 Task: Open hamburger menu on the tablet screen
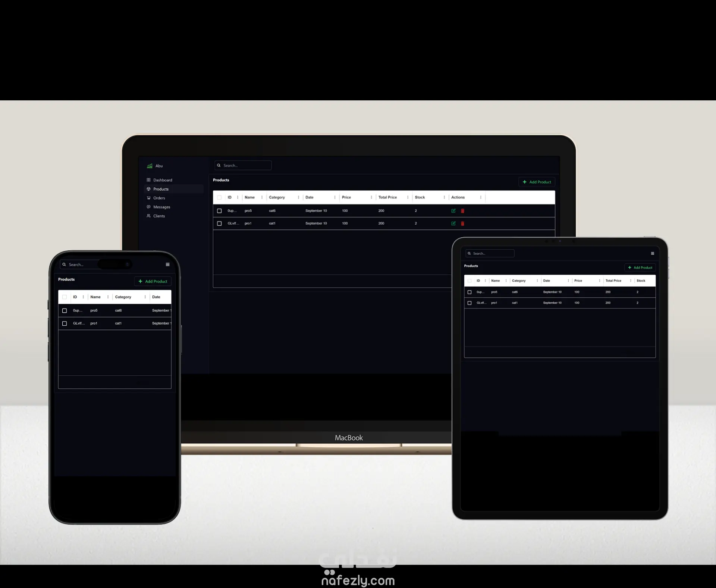(652, 253)
